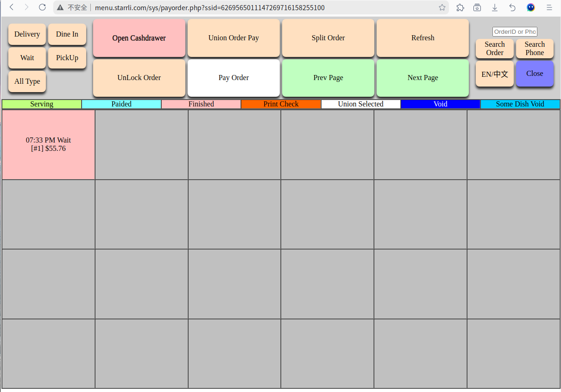Click the browser reload icon
Image resolution: width=561 pixels, height=392 pixels.
42,7
